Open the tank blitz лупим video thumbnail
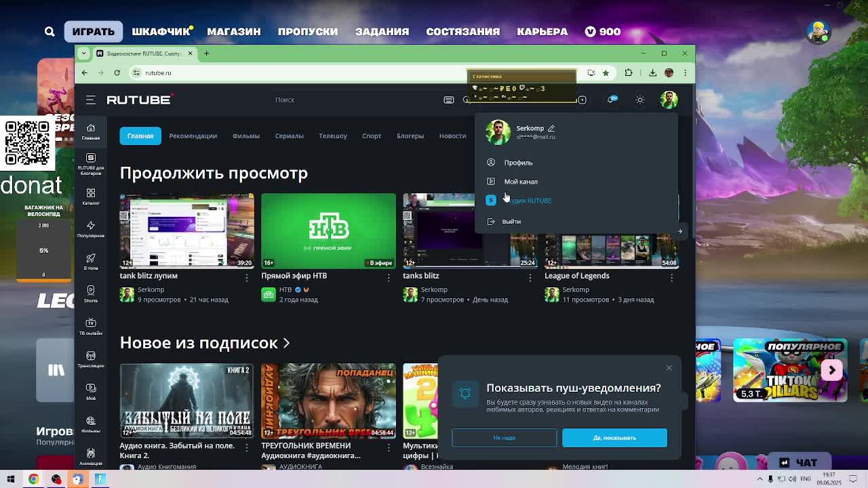Viewport: 868px width, 488px height. click(186, 230)
